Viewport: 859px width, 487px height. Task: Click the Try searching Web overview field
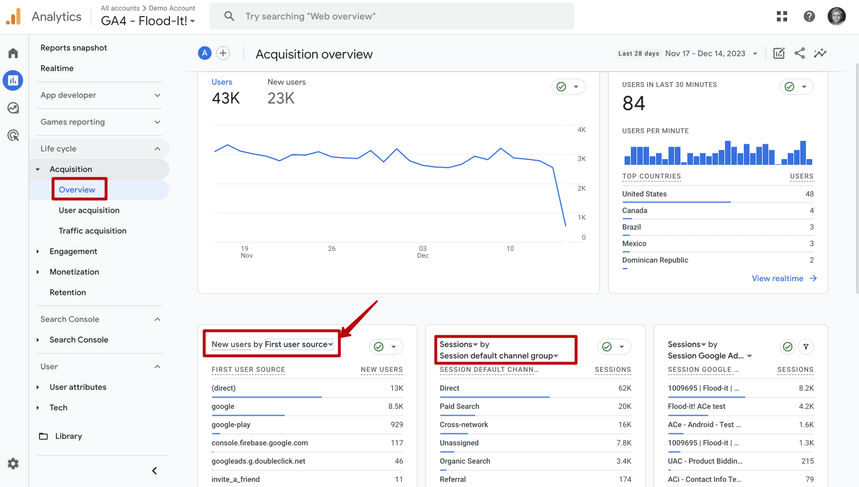[x=392, y=16]
